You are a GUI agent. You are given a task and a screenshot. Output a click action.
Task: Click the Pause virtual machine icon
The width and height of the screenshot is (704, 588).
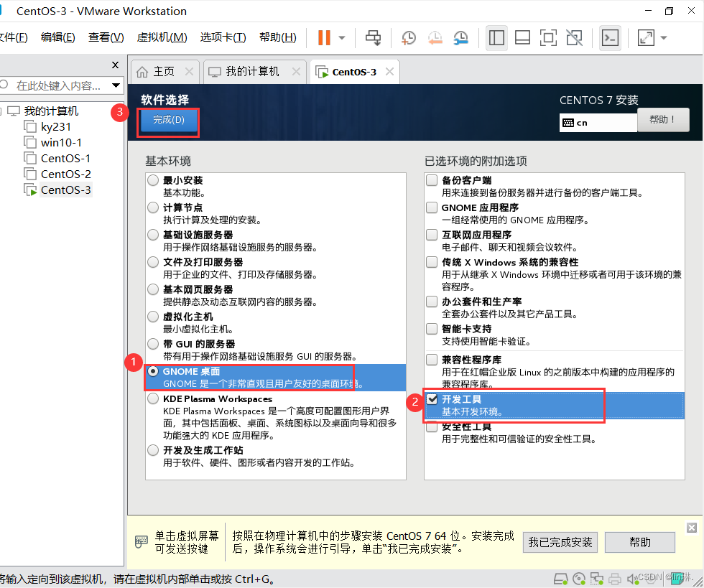324,38
